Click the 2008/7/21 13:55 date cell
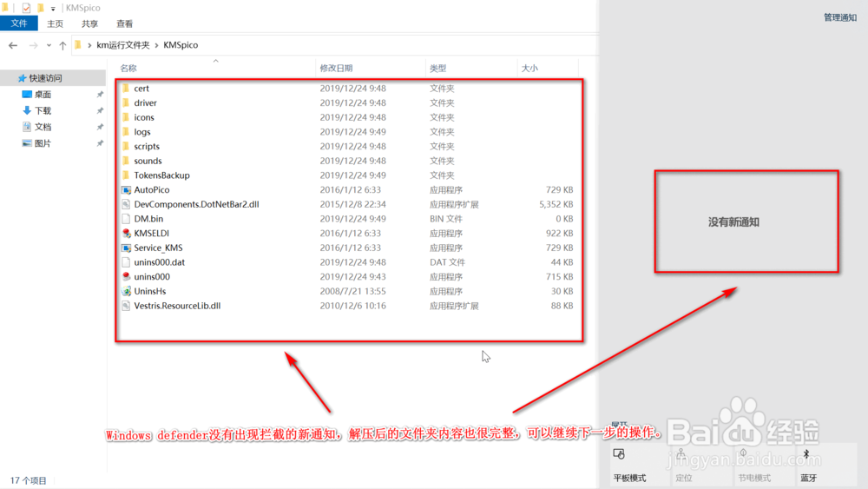 [x=352, y=291]
